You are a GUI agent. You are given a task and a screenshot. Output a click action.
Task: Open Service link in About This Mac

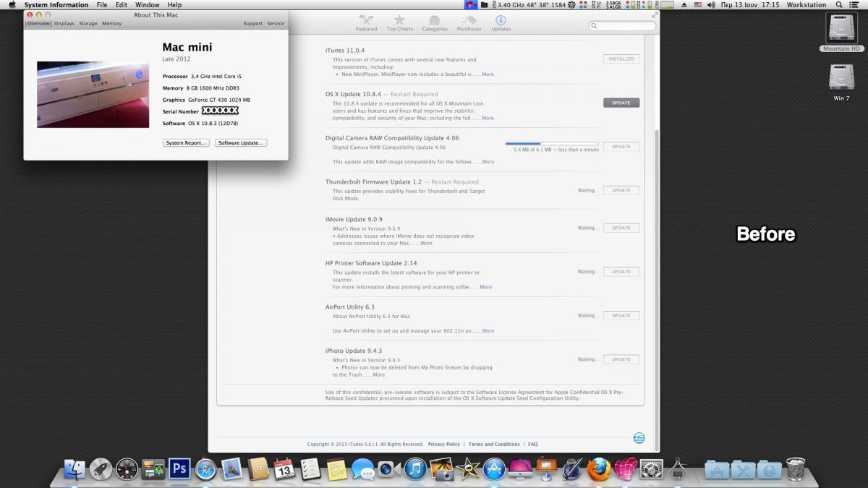[276, 23]
